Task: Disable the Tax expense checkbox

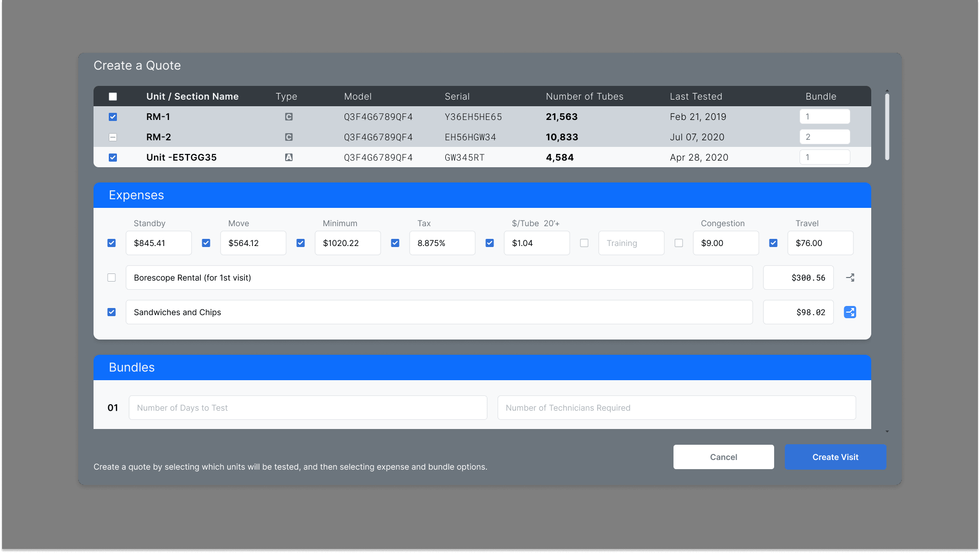Action: pos(395,243)
